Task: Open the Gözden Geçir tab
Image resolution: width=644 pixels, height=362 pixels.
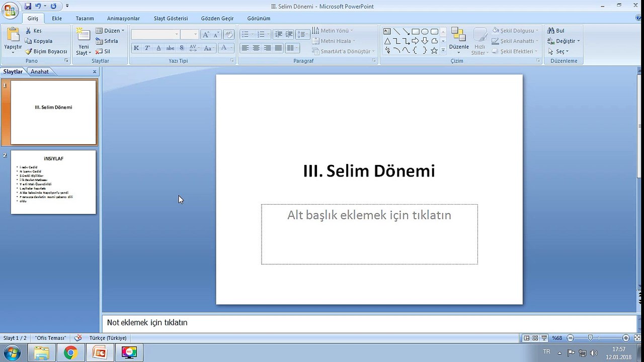Action: click(x=217, y=18)
